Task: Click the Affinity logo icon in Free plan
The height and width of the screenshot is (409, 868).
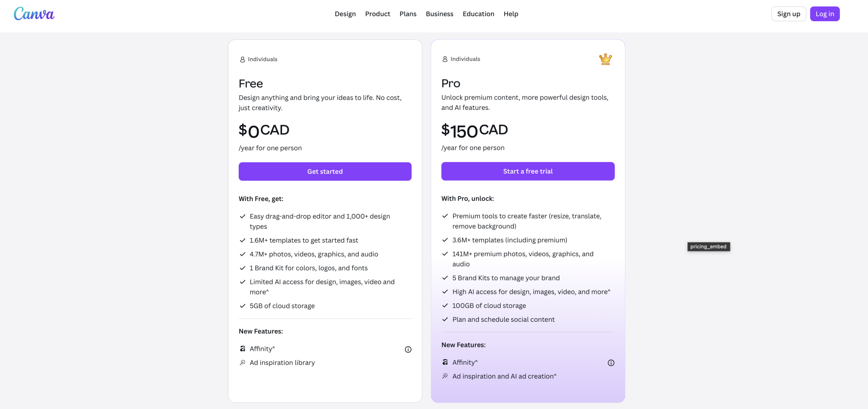Action: coord(243,349)
